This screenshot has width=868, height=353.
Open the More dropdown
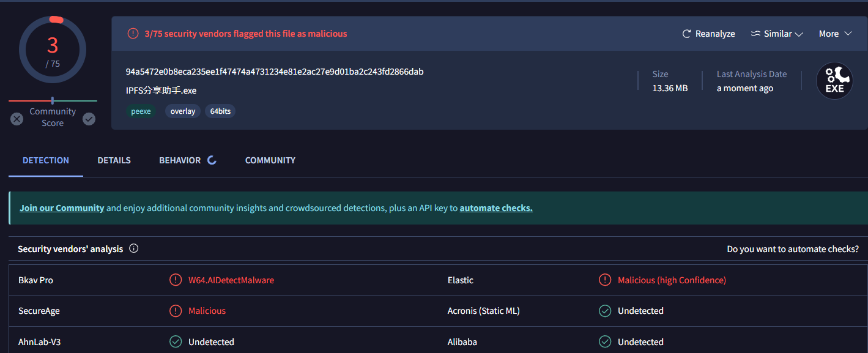coord(835,34)
